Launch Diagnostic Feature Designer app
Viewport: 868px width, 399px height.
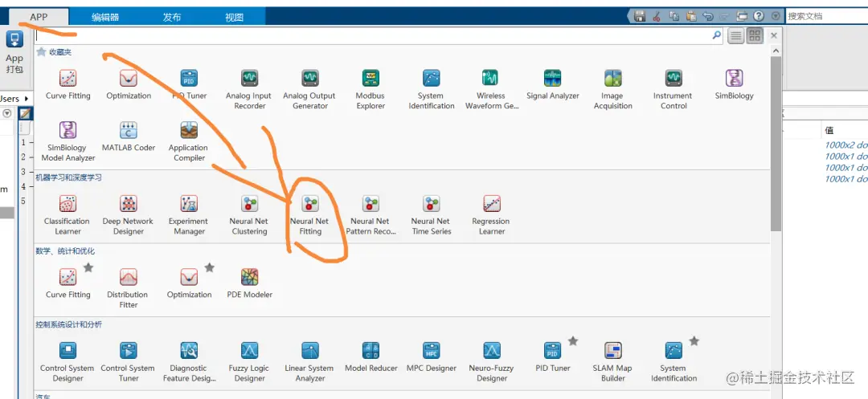(x=189, y=362)
